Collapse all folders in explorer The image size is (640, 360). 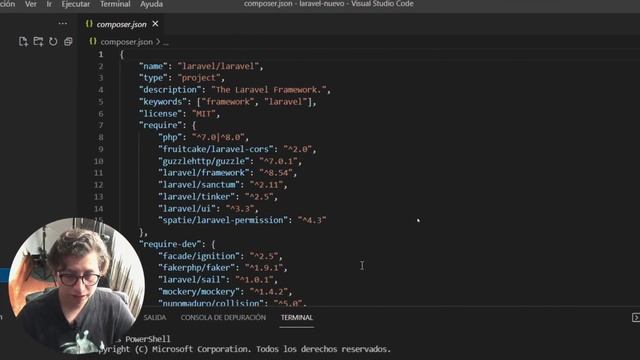(68, 42)
